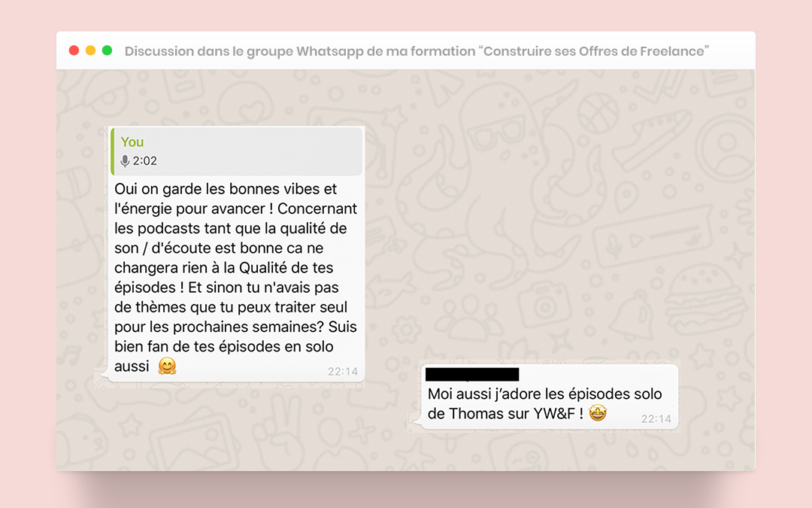Screen dimensions: 812x508
Task: Close the window with red button
Action: click(x=74, y=50)
